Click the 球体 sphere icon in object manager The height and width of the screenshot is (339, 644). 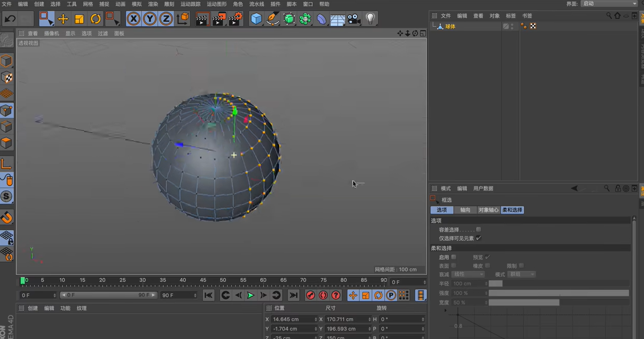[x=440, y=25]
